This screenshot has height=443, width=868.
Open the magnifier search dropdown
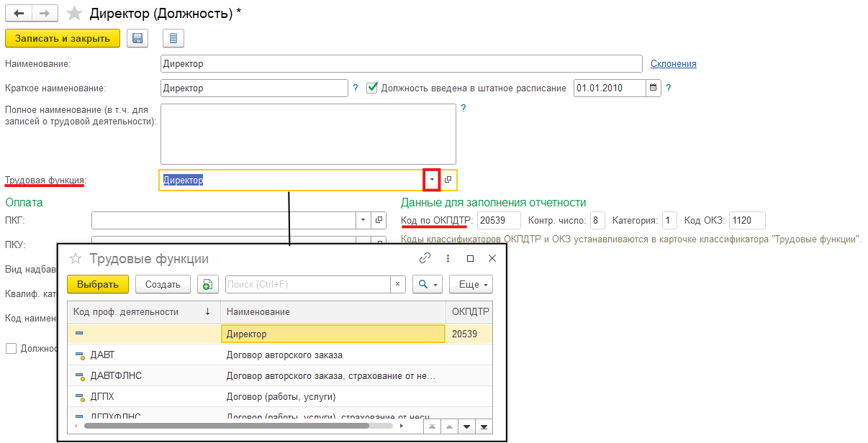tap(427, 284)
